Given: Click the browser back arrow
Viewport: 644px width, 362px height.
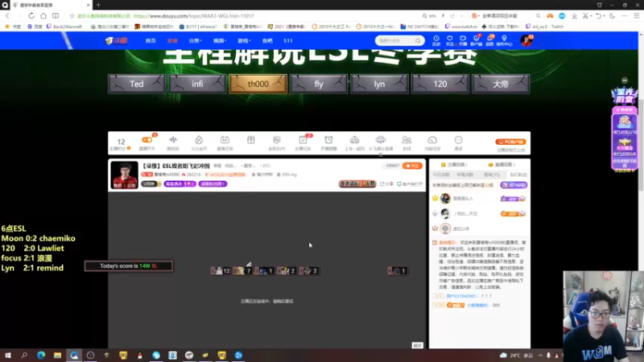Looking at the screenshot, I should click(7, 15).
